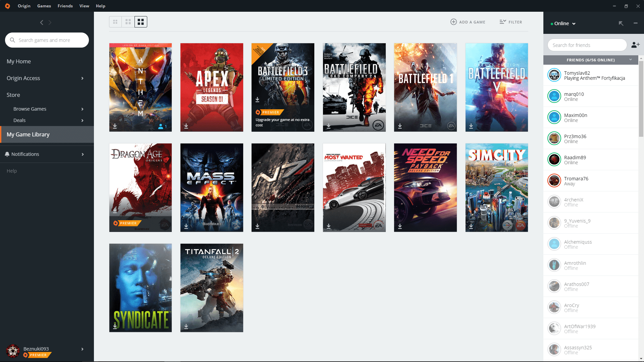Open the Help menu in menu bar

pos(101,6)
